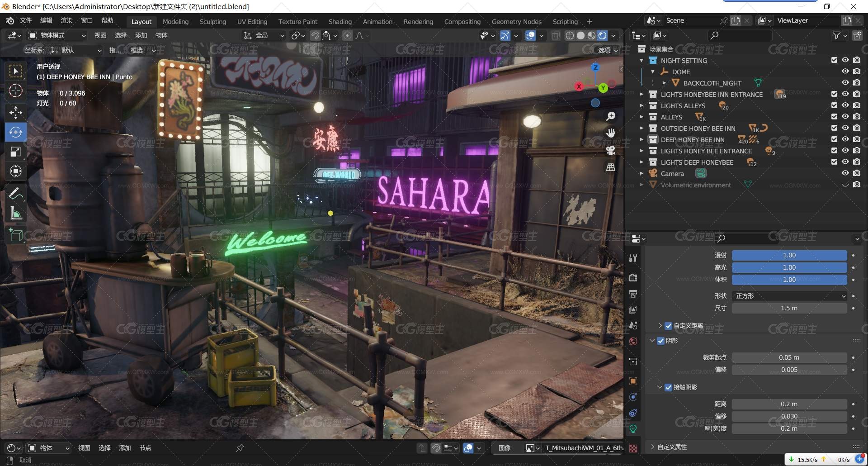
Task: Open 节点 node menu in bottom editor
Action: point(145,448)
